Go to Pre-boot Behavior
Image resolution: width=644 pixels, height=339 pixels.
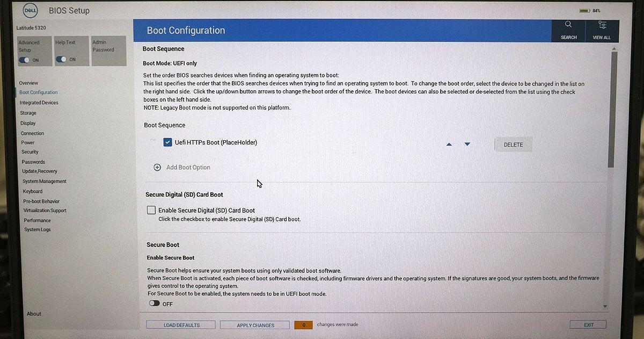click(41, 201)
